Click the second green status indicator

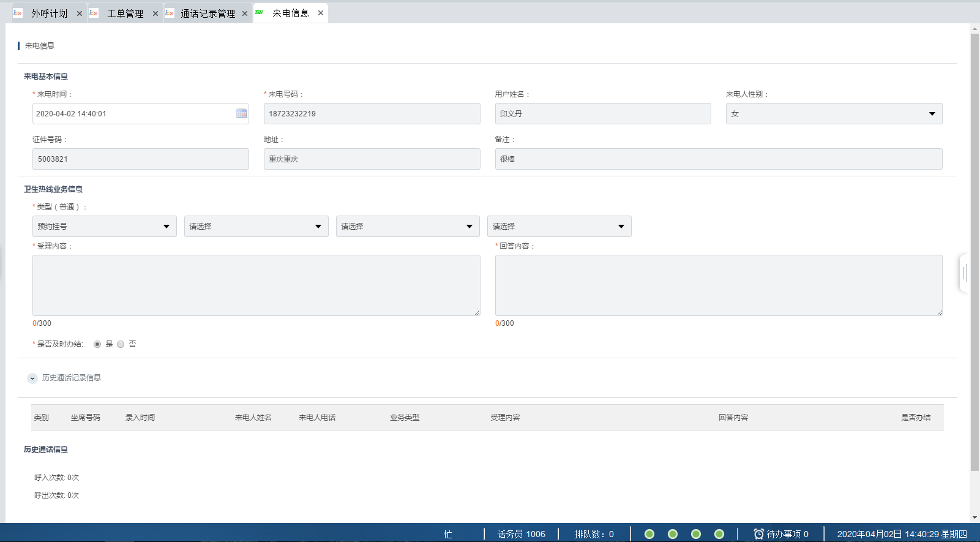click(673, 534)
